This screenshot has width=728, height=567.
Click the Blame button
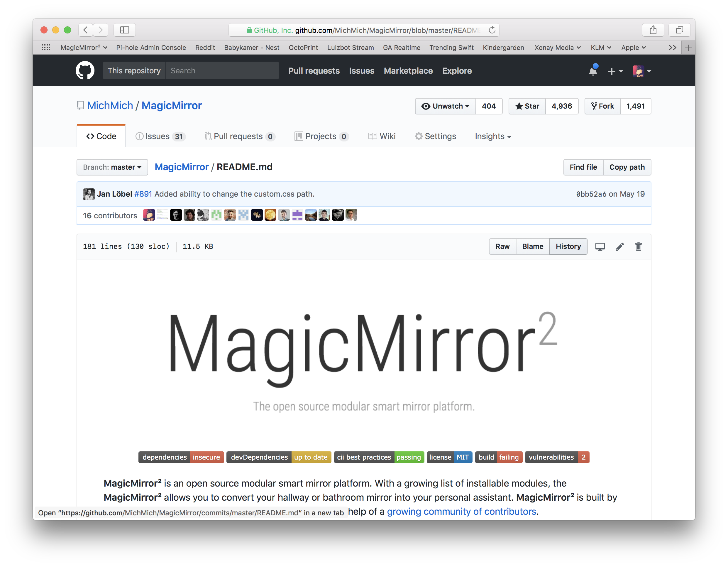pyautogui.click(x=532, y=247)
